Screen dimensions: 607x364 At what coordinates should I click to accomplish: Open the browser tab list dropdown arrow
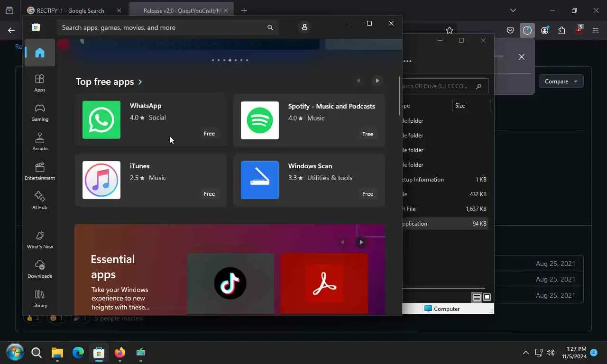[x=513, y=10]
